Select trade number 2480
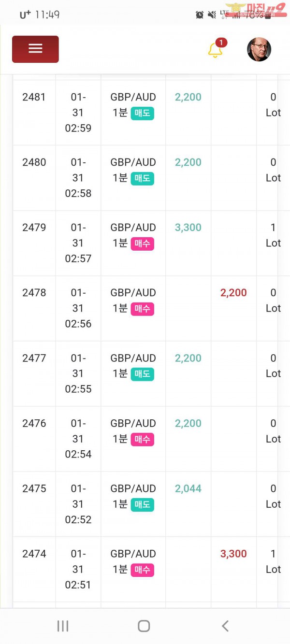Image resolution: width=290 pixels, height=644 pixels. coord(34,162)
